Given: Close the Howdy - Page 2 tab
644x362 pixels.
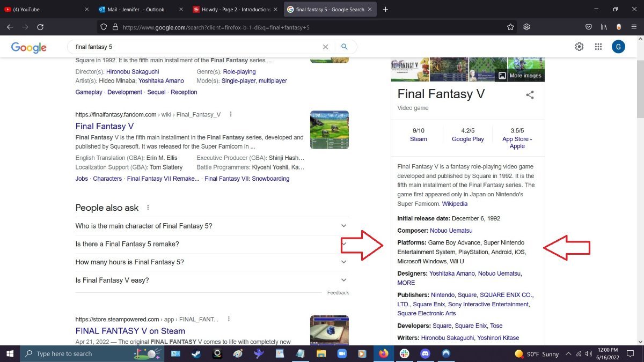Looking at the screenshot, I should coord(275,9).
